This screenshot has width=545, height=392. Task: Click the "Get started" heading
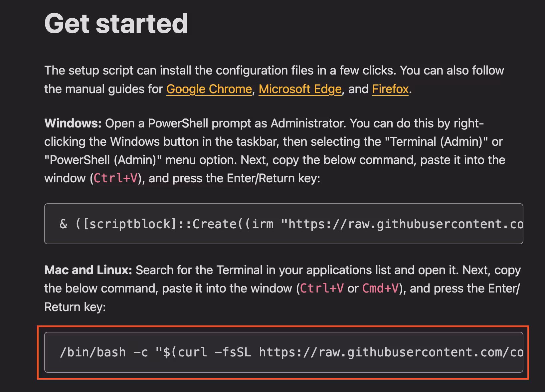(116, 24)
